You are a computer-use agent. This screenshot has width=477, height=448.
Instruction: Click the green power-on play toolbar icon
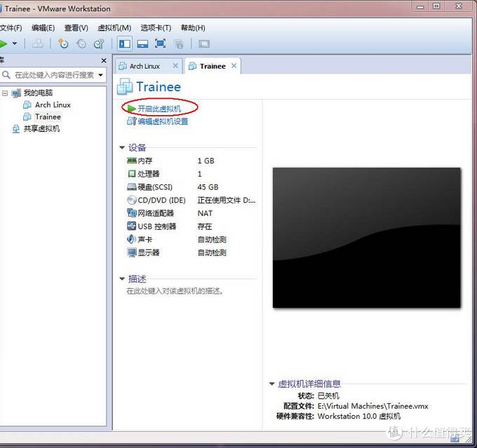click(3, 43)
